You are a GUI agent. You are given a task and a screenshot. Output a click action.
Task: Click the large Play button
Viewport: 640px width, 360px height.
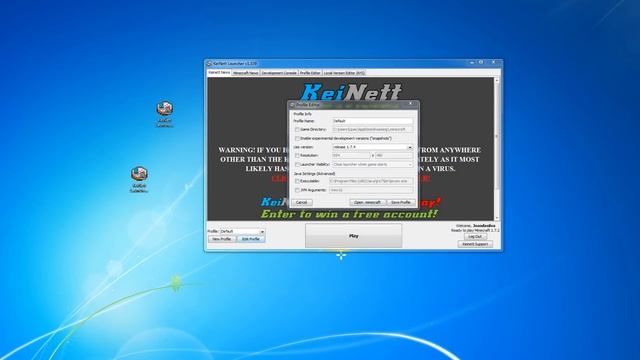(353, 236)
